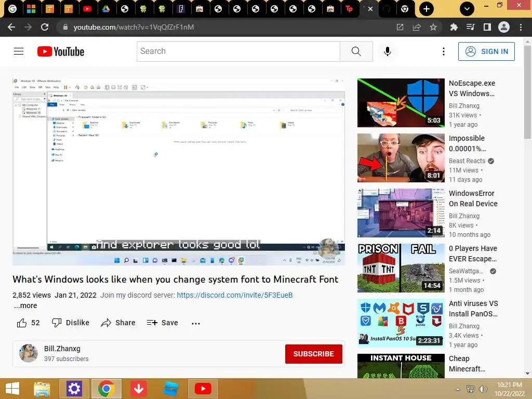Switch to the Google Drive tab
Viewport: 532px width, 399px height.
click(106, 9)
